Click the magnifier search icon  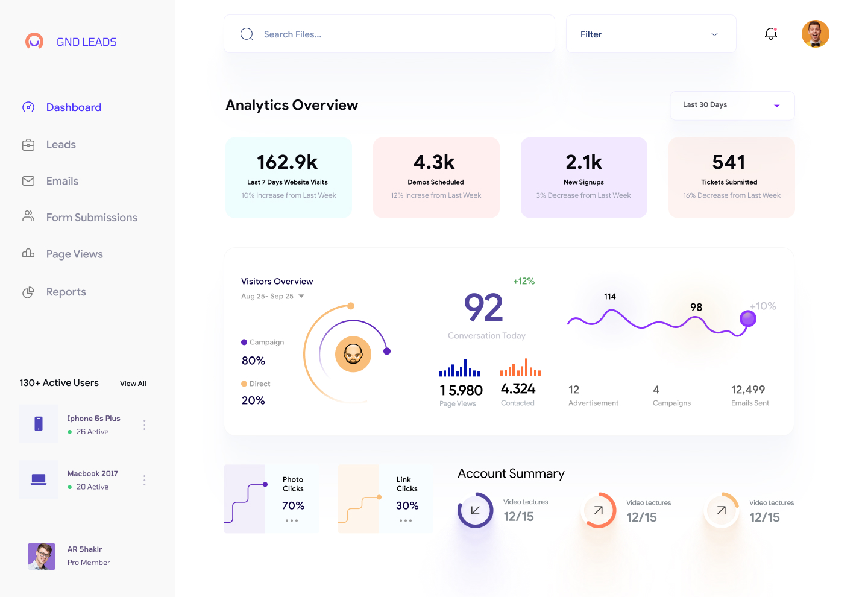pos(247,34)
